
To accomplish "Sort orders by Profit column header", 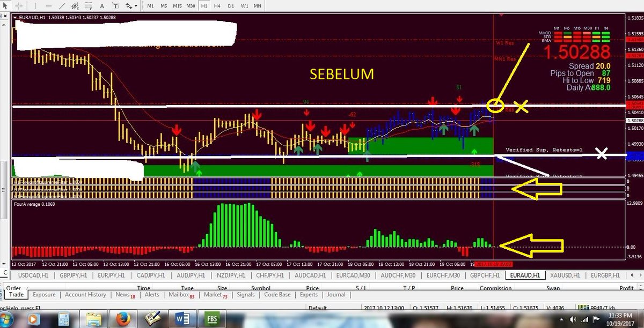I will point(627,288).
